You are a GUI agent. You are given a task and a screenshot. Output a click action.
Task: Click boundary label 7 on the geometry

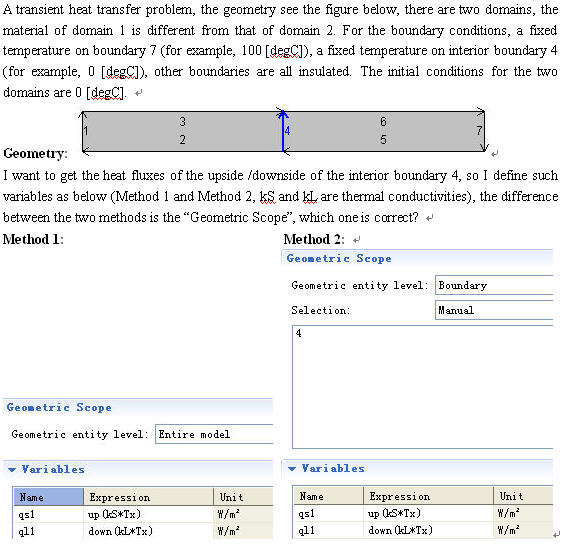[x=479, y=130]
